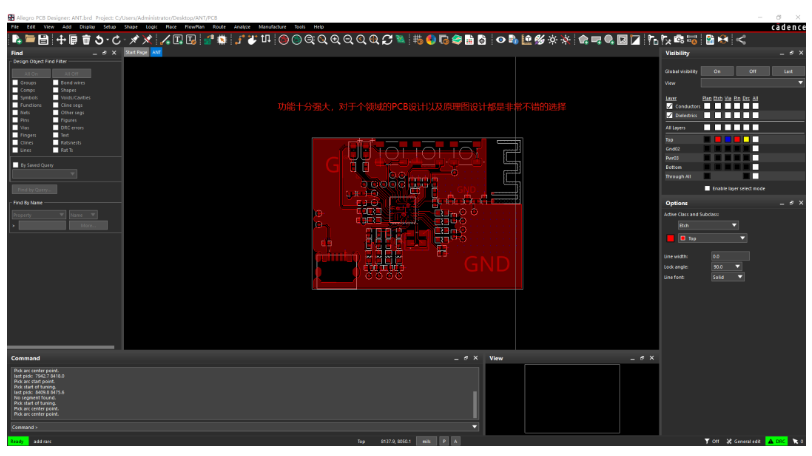
Task: Open the saved query dropdown
Action: (x=44, y=174)
